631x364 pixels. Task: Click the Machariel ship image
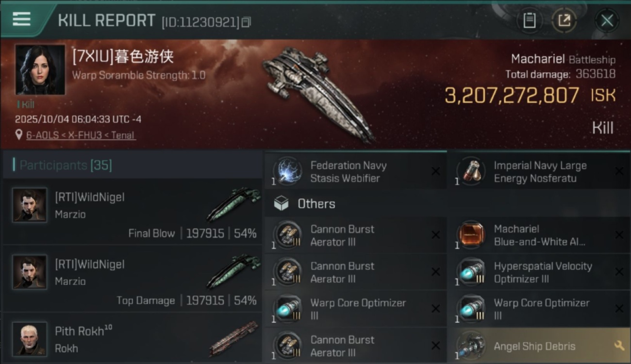click(x=318, y=92)
